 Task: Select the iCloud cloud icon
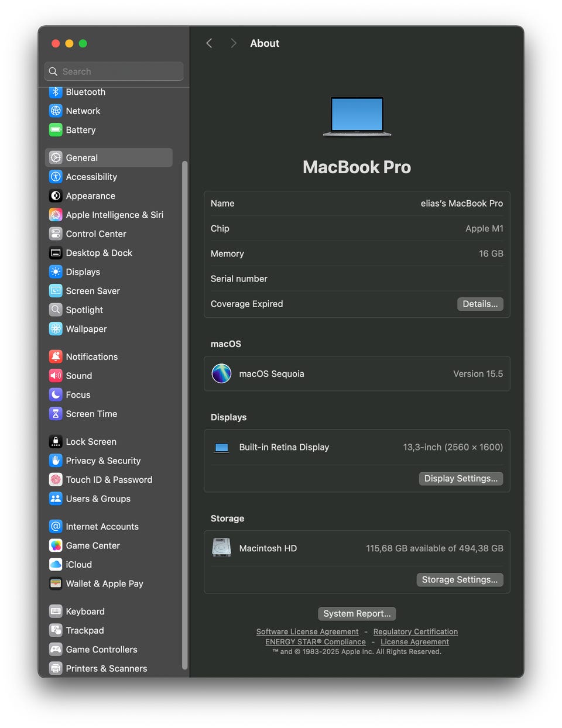[56, 564]
